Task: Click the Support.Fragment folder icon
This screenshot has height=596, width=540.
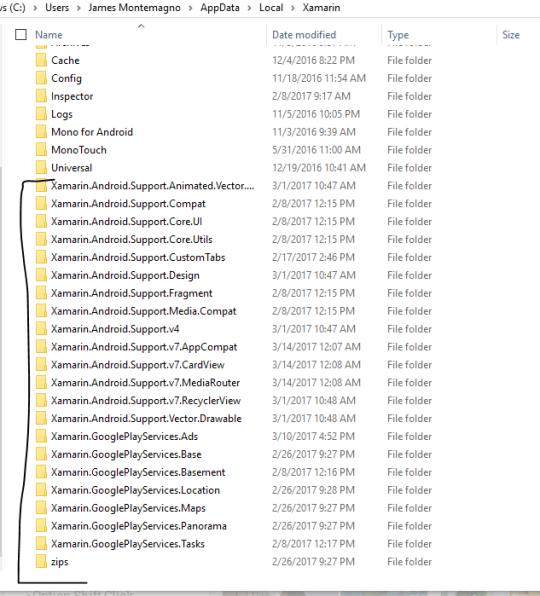Action: click(x=41, y=293)
